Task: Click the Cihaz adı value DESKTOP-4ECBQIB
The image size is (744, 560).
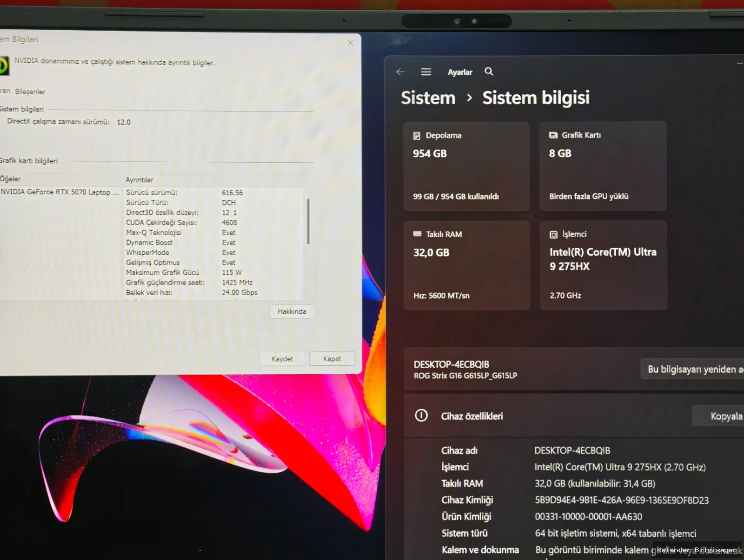Action: [572, 450]
